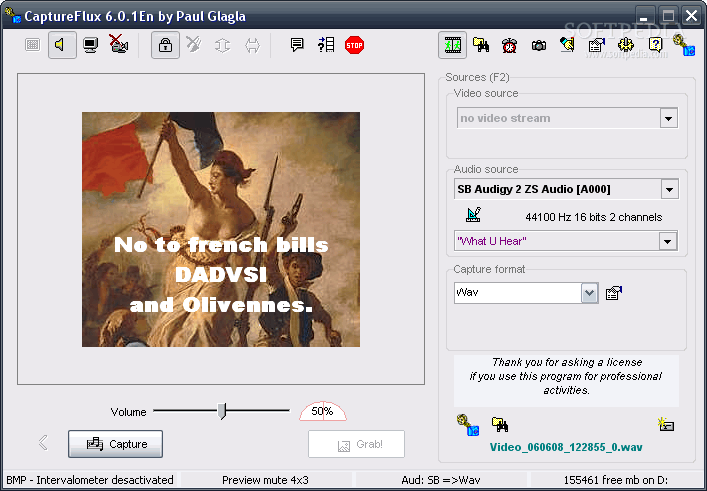The width and height of the screenshot is (707, 491).
Task: Click the preview image of the painting
Action: [x=221, y=229]
